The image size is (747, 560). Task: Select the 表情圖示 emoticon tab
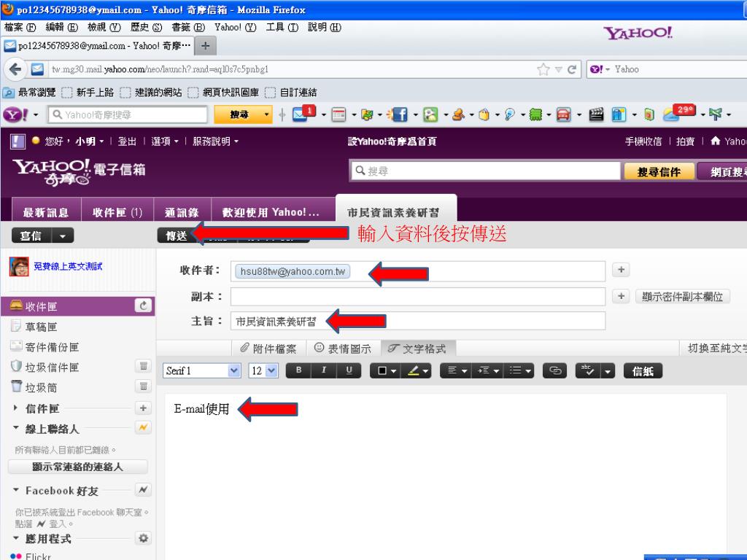(x=343, y=349)
